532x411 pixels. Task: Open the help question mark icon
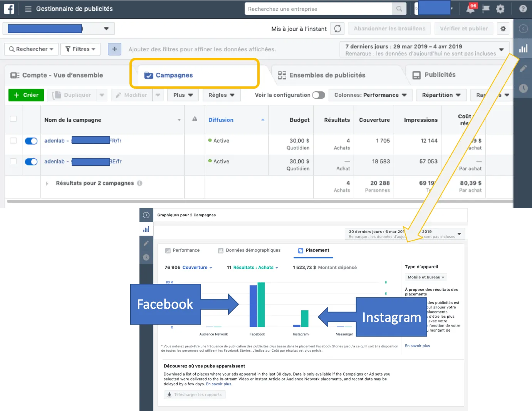(x=523, y=8)
